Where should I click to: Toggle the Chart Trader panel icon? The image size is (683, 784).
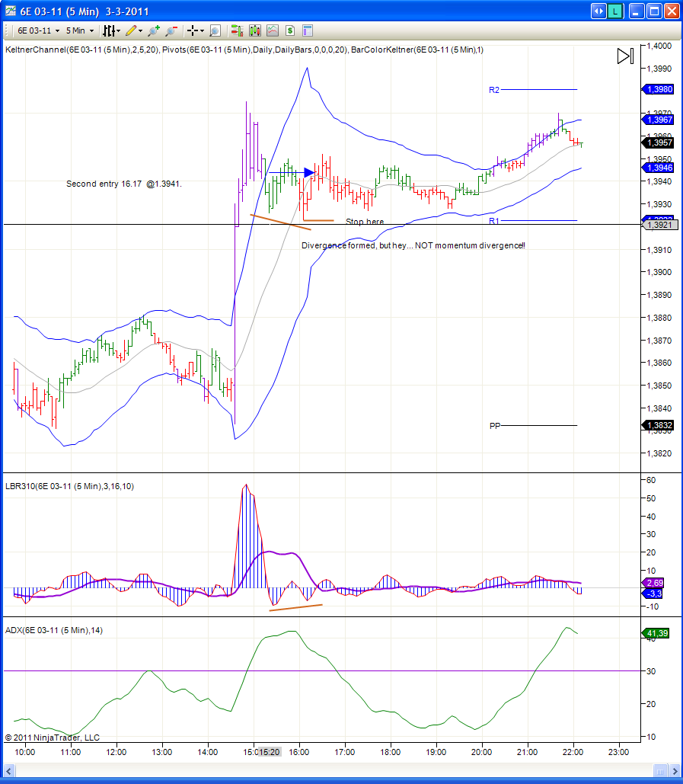(237, 30)
